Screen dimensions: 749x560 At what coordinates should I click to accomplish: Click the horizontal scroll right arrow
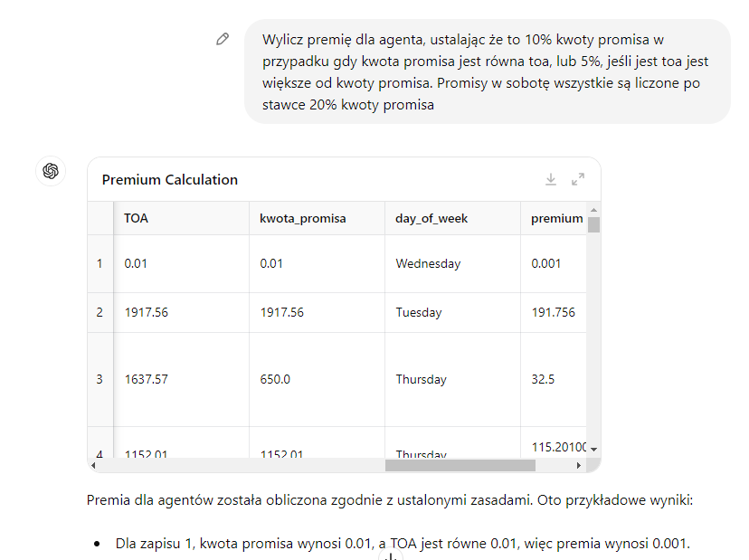(x=580, y=465)
